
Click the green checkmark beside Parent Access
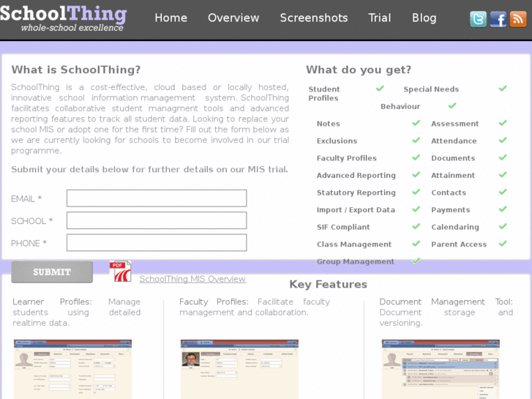pyautogui.click(x=503, y=244)
